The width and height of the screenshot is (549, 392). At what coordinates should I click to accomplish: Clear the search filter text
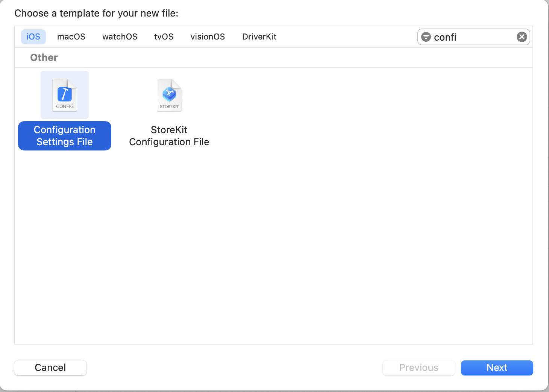(x=522, y=37)
